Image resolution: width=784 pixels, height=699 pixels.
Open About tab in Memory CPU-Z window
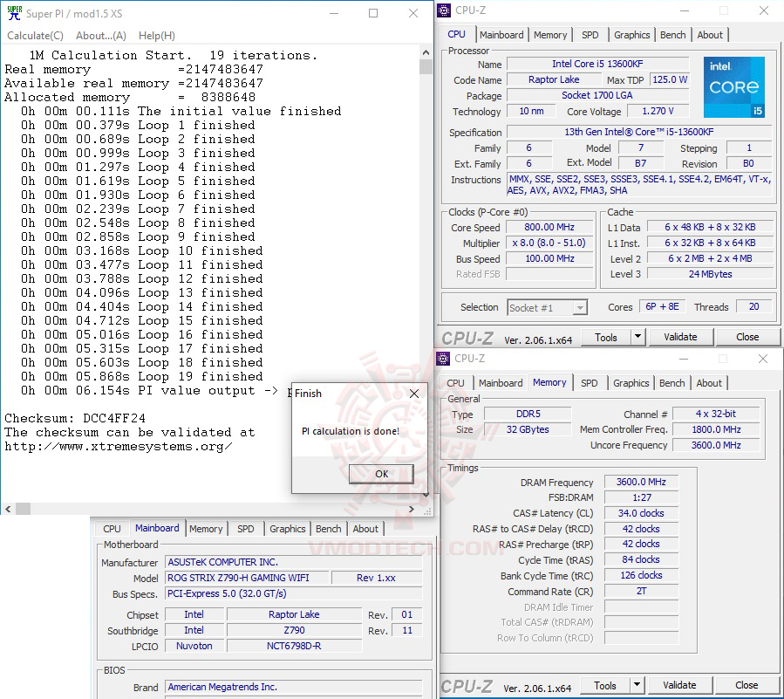(x=708, y=383)
